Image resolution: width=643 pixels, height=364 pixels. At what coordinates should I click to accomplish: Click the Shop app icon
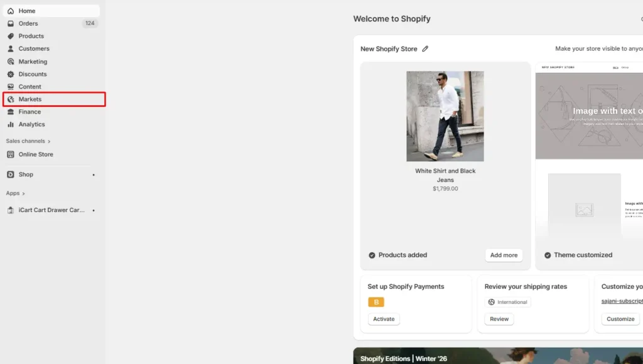coord(10,174)
